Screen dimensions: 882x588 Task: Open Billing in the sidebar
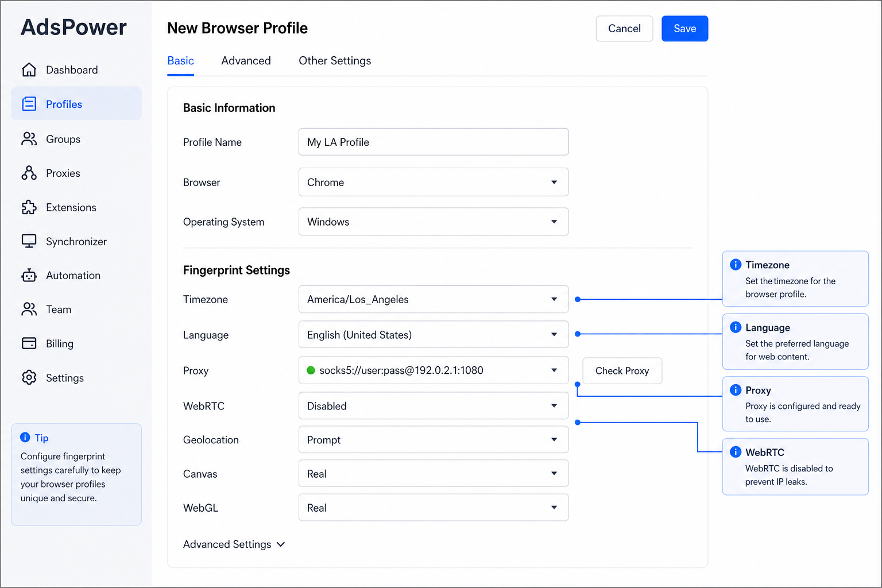click(x=76, y=343)
